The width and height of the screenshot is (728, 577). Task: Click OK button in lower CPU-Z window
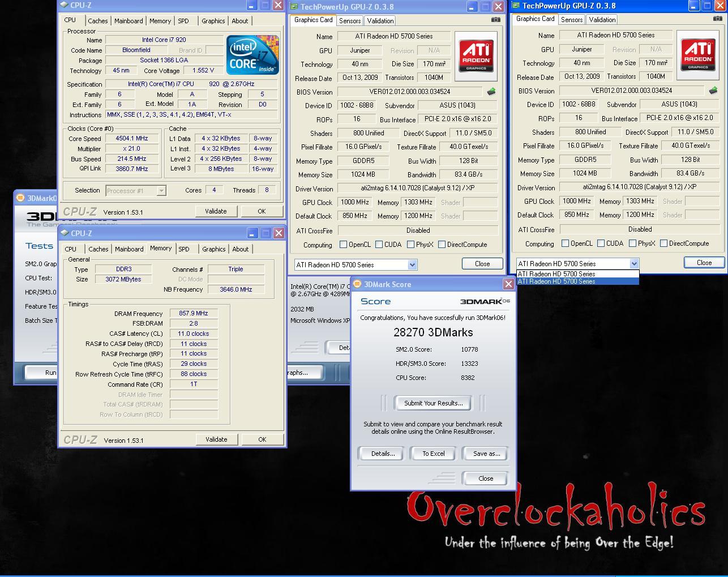coord(262,439)
